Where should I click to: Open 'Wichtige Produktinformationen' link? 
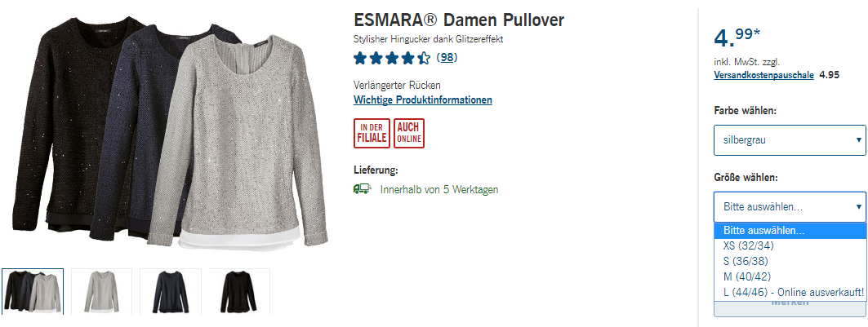[x=422, y=100]
